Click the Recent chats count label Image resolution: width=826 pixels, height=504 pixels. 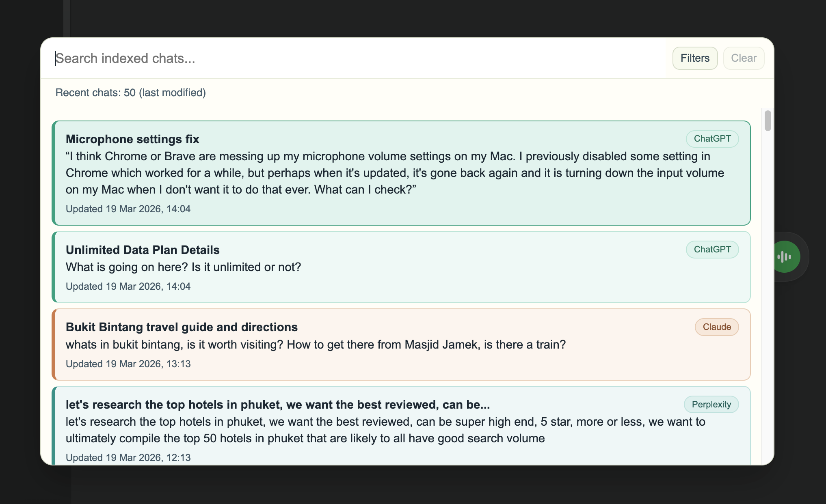(131, 93)
